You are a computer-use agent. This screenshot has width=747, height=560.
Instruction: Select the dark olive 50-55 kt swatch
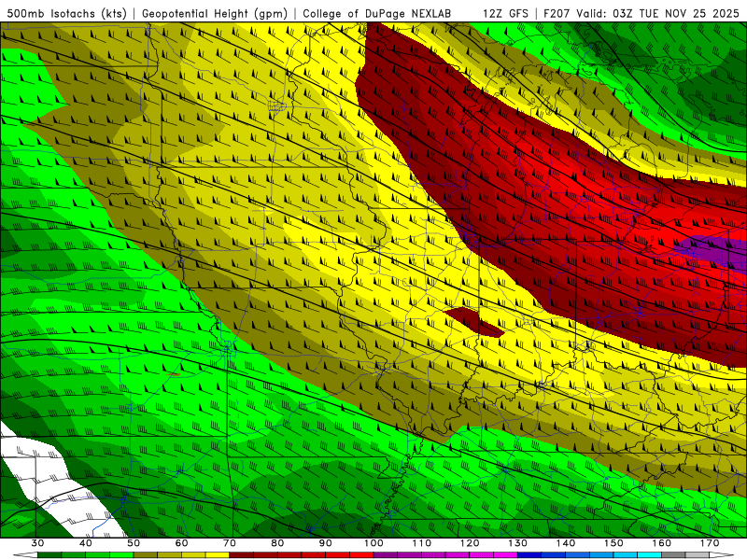[x=146, y=555]
